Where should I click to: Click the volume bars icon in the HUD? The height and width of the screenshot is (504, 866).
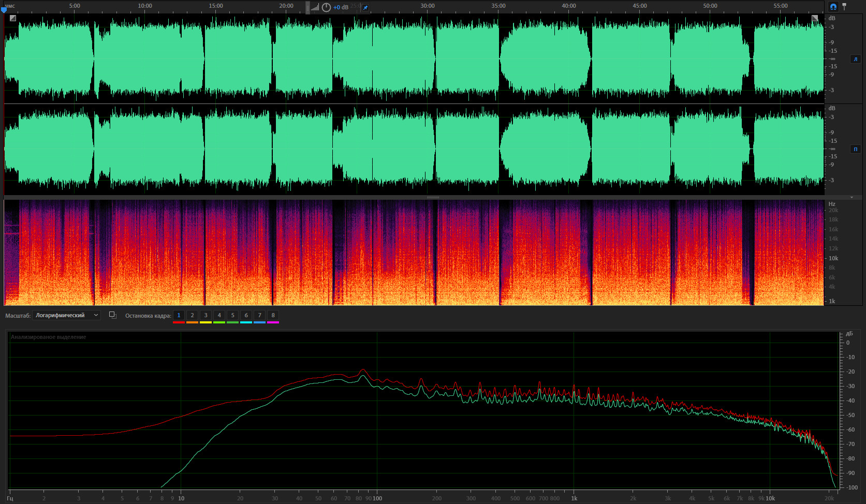pos(315,7)
